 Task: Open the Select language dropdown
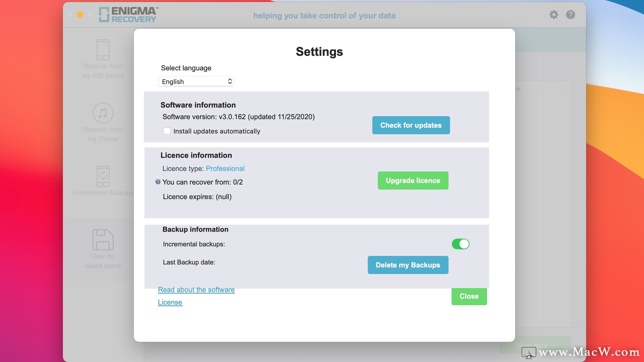click(x=196, y=81)
